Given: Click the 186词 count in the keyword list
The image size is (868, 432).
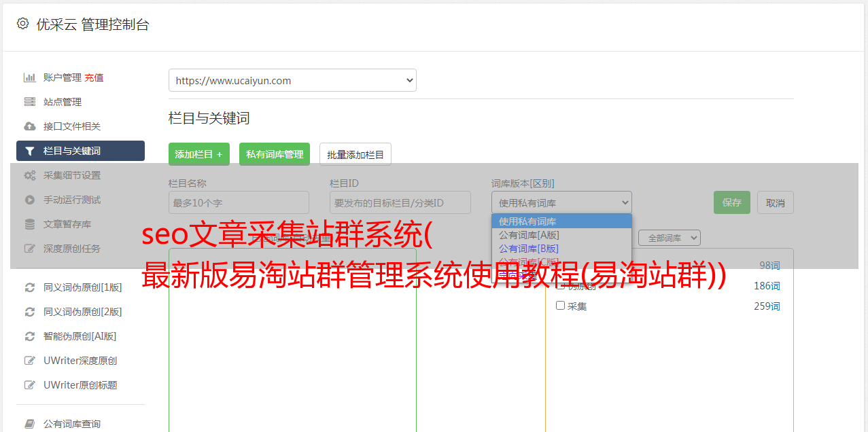Looking at the screenshot, I should [x=767, y=286].
